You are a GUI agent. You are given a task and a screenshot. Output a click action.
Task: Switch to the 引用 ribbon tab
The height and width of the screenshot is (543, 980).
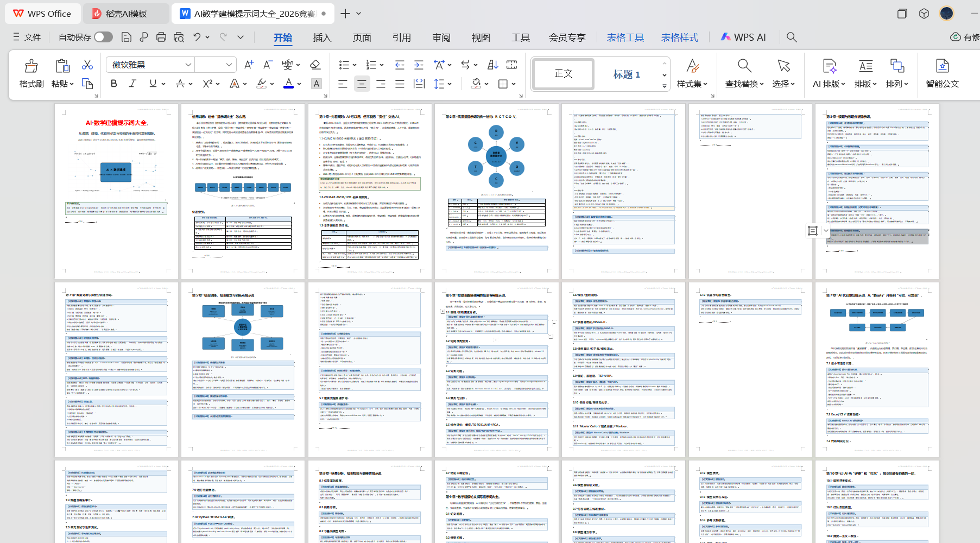tap(401, 37)
